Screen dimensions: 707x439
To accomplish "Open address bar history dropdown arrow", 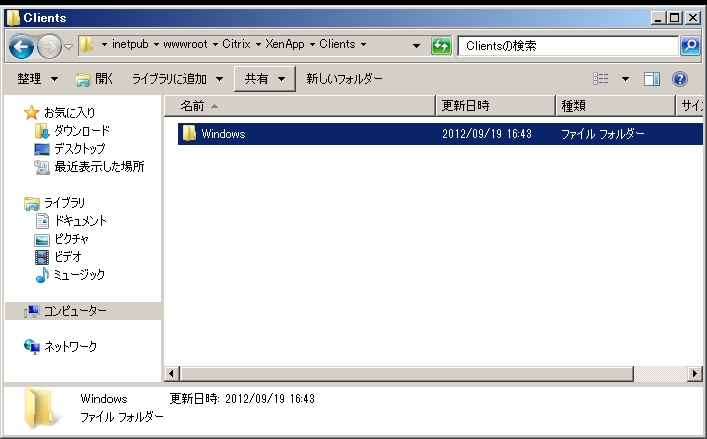I will click(416, 46).
